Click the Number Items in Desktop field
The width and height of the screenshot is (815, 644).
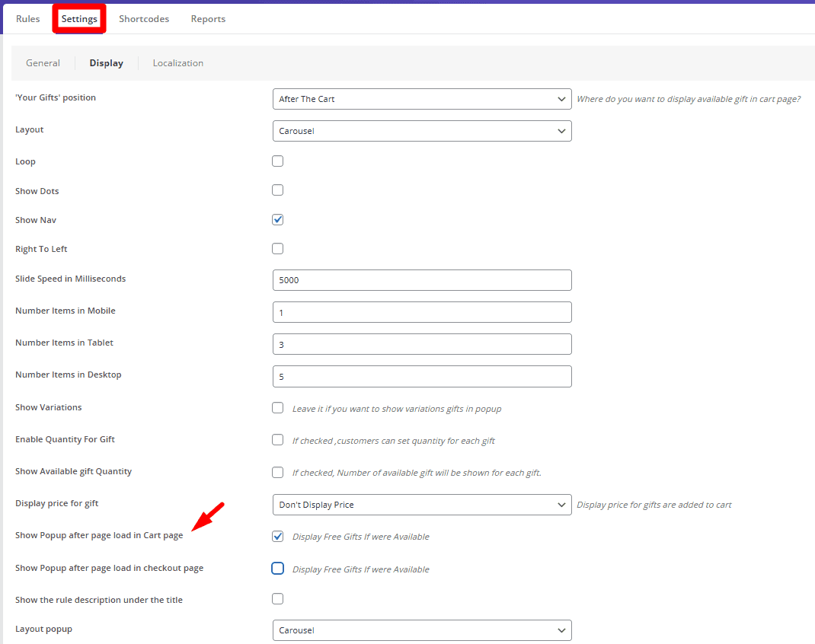(x=422, y=376)
